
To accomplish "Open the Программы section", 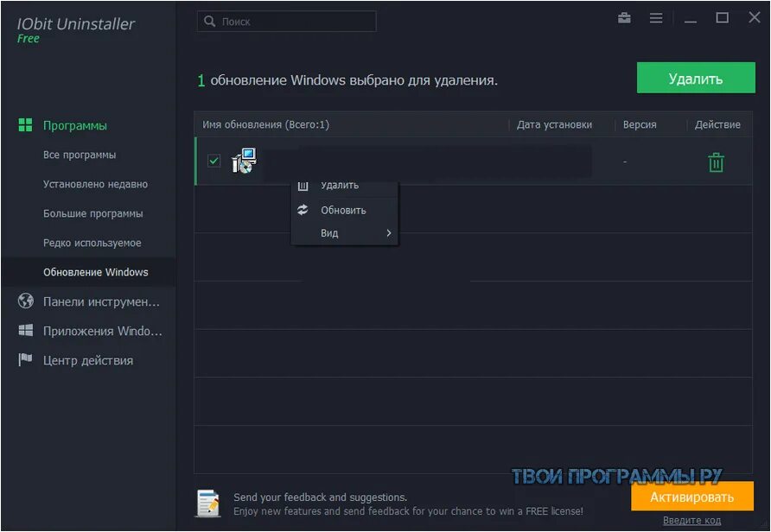I will [74, 125].
